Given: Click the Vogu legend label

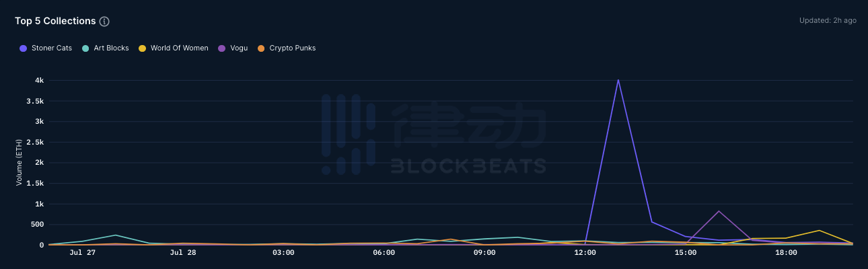Looking at the screenshot, I should [239, 48].
